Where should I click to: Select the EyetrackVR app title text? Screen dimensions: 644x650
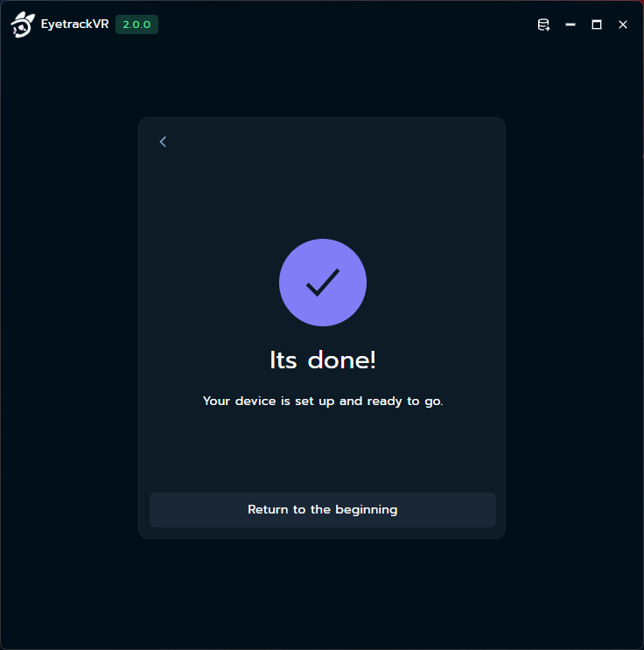click(74, 24)
